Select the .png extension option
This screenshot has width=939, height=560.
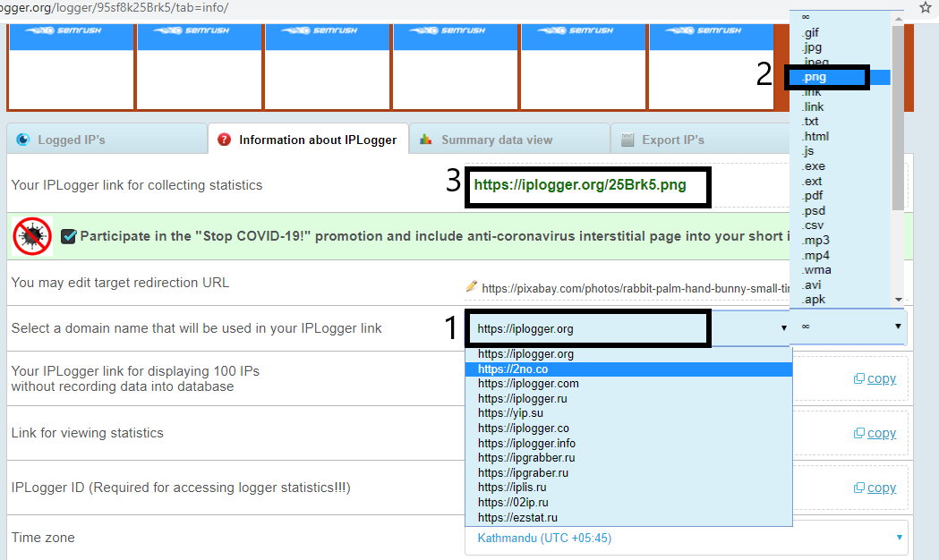841,77
